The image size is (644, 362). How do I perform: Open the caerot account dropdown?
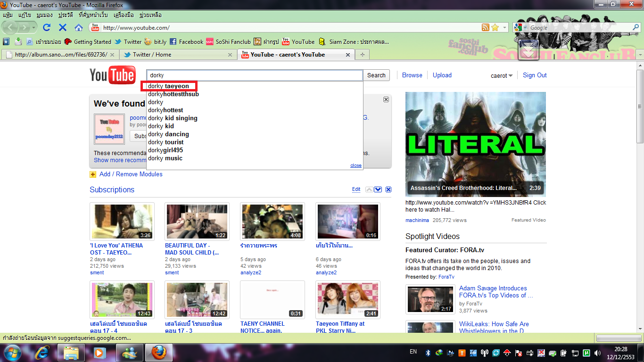pos(502,75)
